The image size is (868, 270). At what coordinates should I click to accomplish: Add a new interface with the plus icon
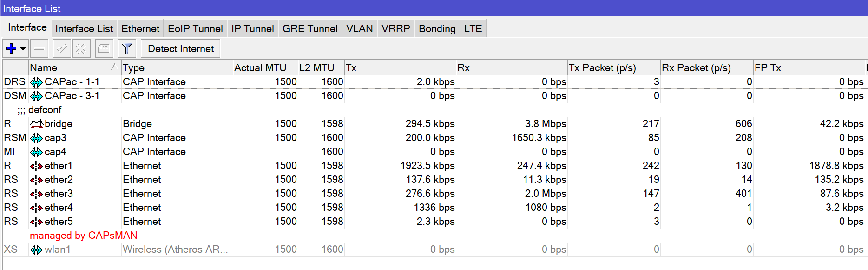tap(10, 48)
